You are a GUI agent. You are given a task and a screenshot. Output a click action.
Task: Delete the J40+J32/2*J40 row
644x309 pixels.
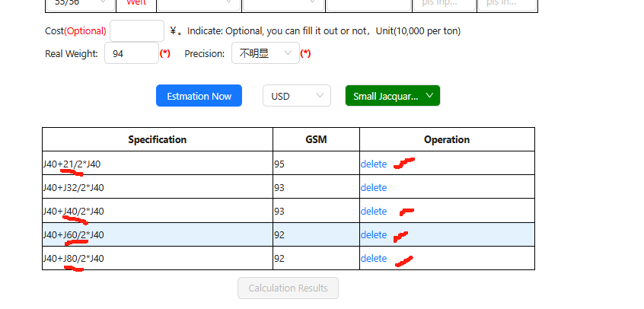[373, 187]
